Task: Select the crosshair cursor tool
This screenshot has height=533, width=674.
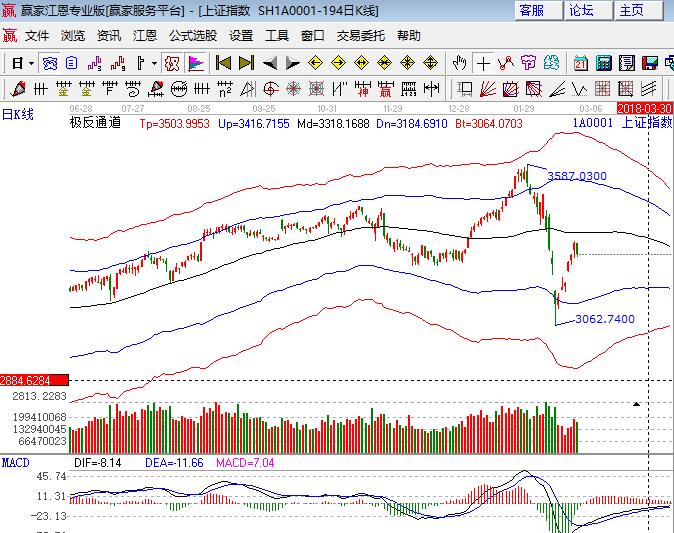Action: tap(484, 63)
